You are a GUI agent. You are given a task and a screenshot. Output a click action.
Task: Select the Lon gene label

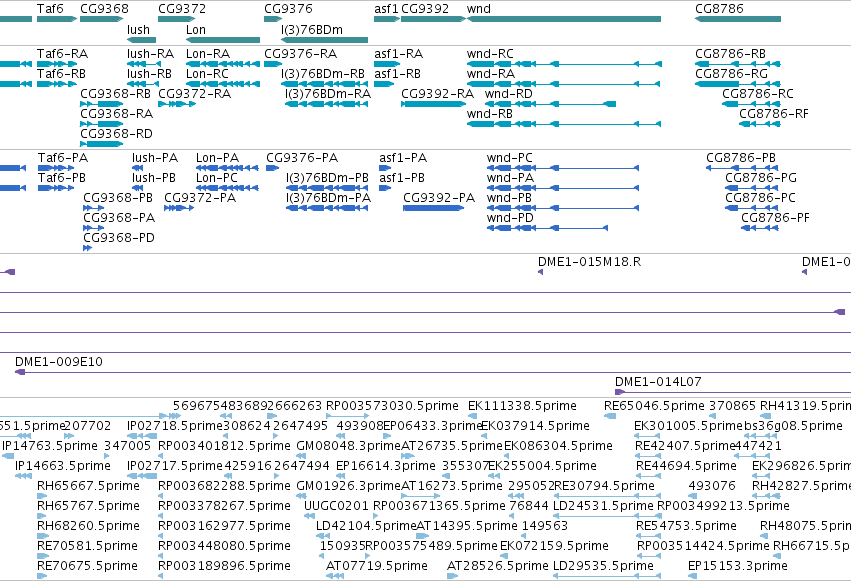click(x=196, y=30)
